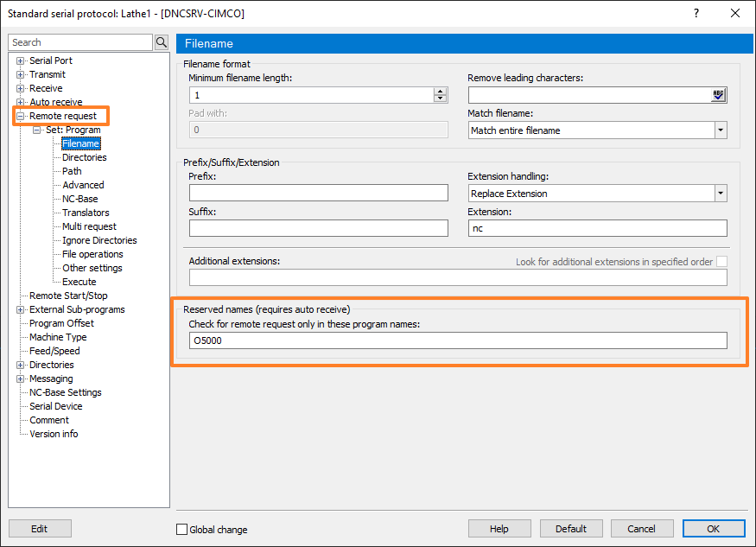Open the Path settings page

(72, 171)
